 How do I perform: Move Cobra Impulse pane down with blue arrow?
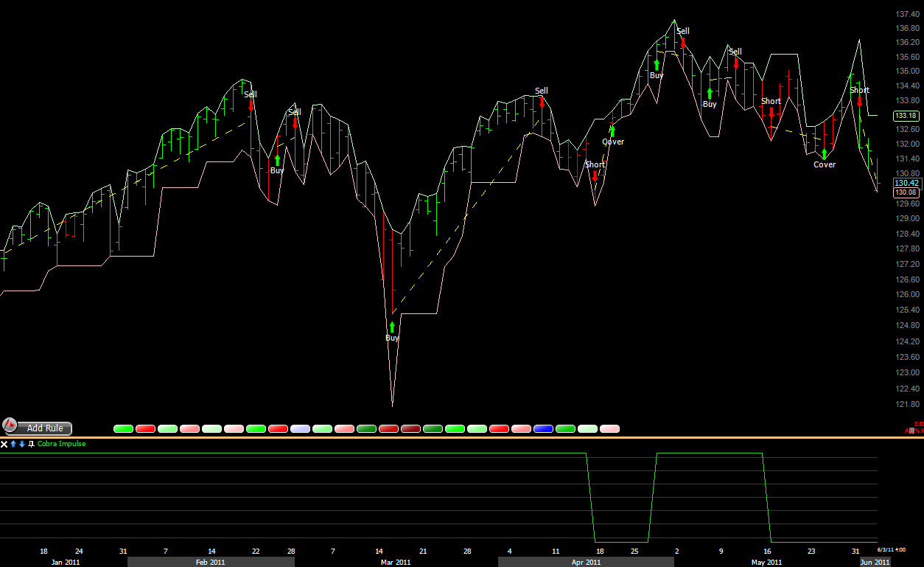point(22,444)
